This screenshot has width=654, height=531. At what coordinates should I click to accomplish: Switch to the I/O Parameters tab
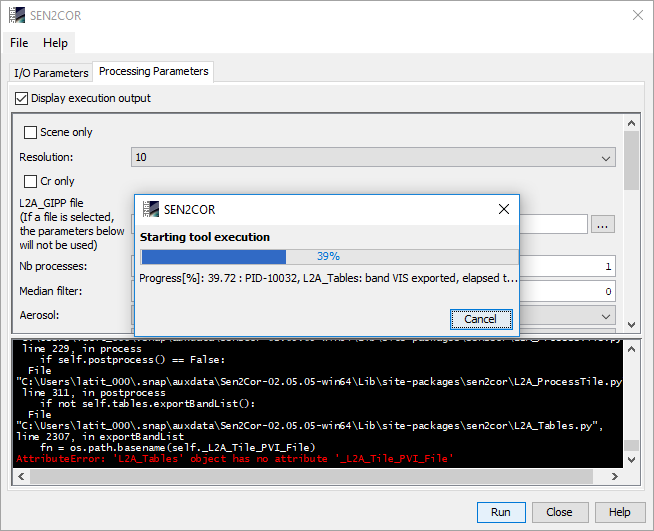51,73
